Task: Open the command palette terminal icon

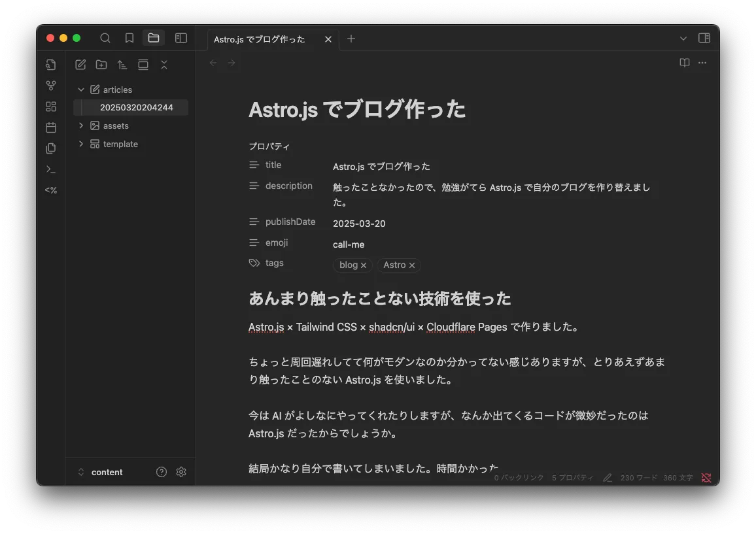Action: click(x=51, y=169)
